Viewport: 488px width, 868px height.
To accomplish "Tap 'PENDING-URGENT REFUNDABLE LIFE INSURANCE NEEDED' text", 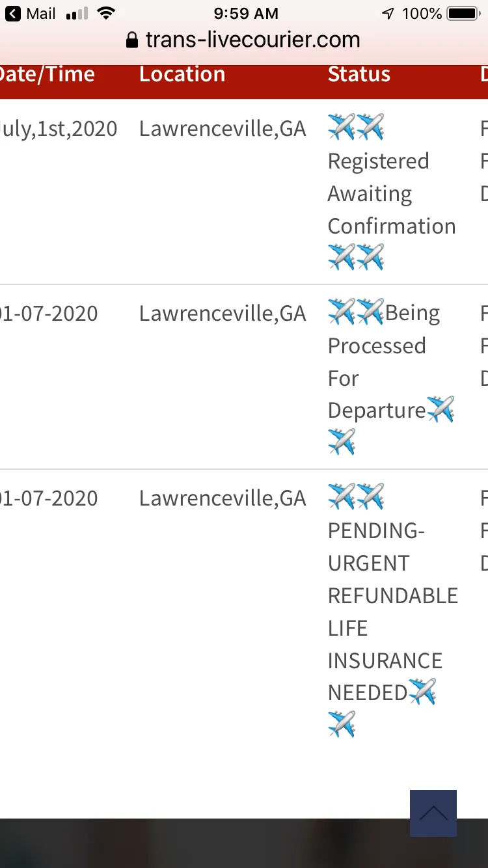I will click(393, 612).
